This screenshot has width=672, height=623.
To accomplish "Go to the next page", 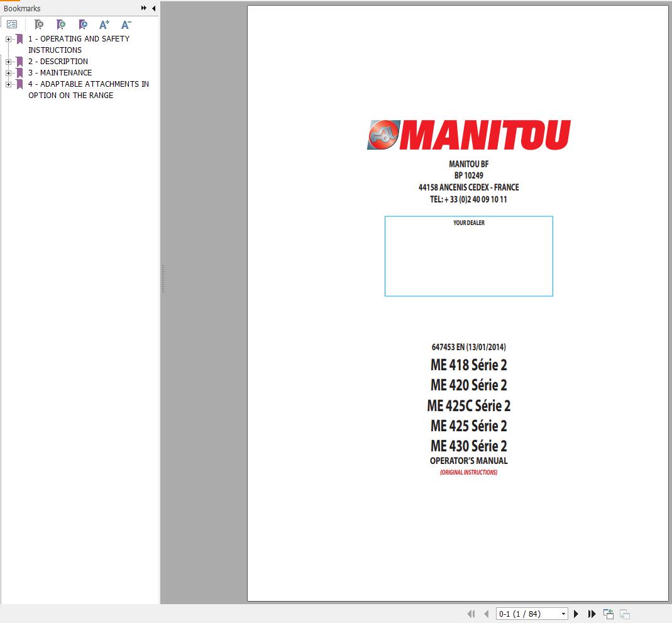I will pos(576,614).
